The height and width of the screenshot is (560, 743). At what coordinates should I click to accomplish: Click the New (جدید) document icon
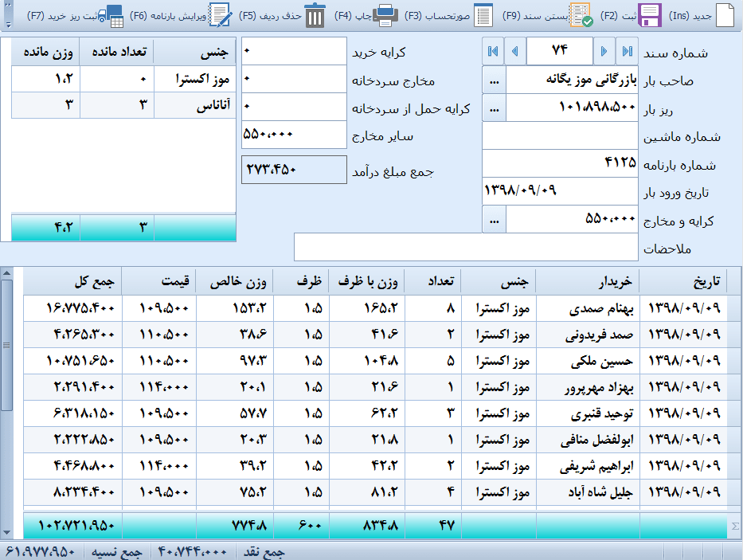click(x=724, y=15)
